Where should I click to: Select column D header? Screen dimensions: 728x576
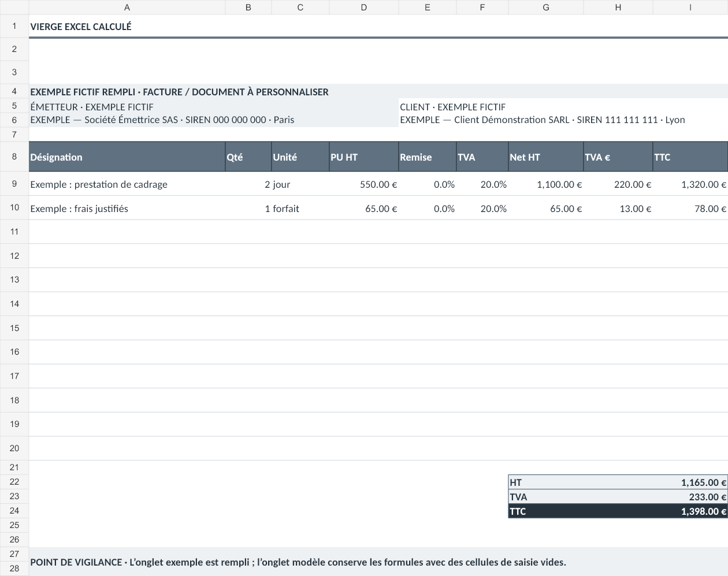[x=364, y=8]
